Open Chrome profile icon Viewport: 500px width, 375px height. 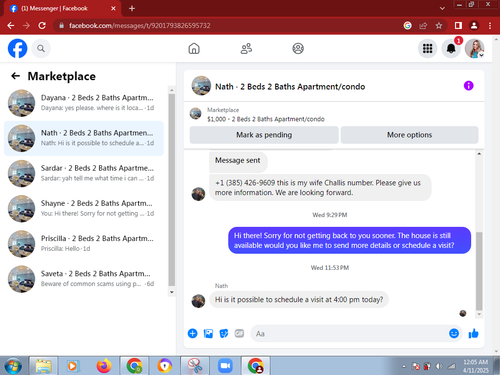click(474, 25)
